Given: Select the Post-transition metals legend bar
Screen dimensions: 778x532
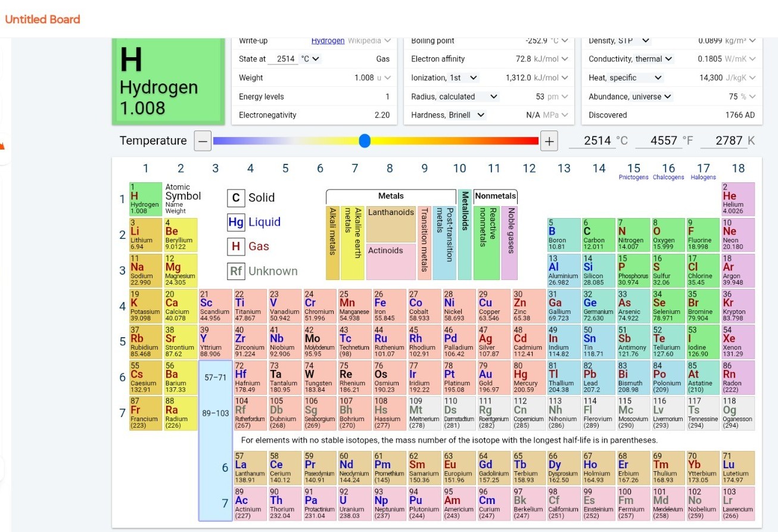Looking at the screenshot, I should click(444, 243).
